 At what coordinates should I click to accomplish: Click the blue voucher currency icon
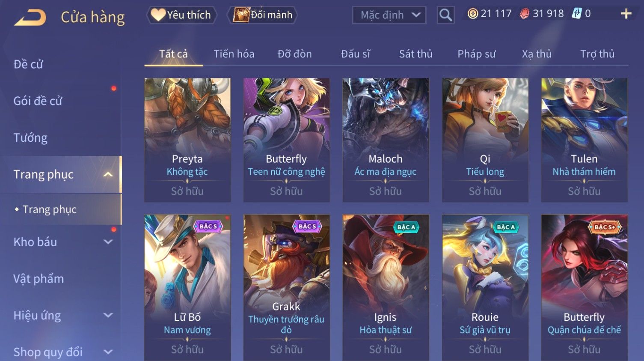click(x=577, y=14)
